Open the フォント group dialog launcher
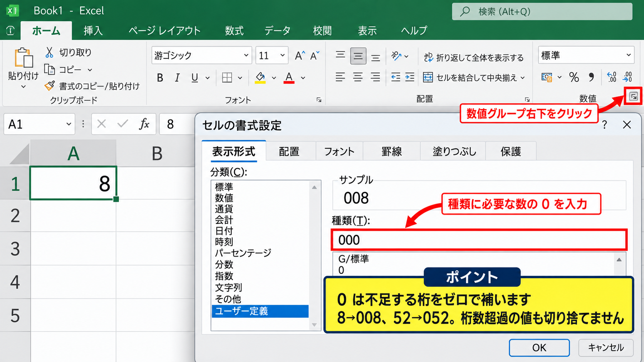Viewport: 644px width, 362px height. [x=319, y=100]
